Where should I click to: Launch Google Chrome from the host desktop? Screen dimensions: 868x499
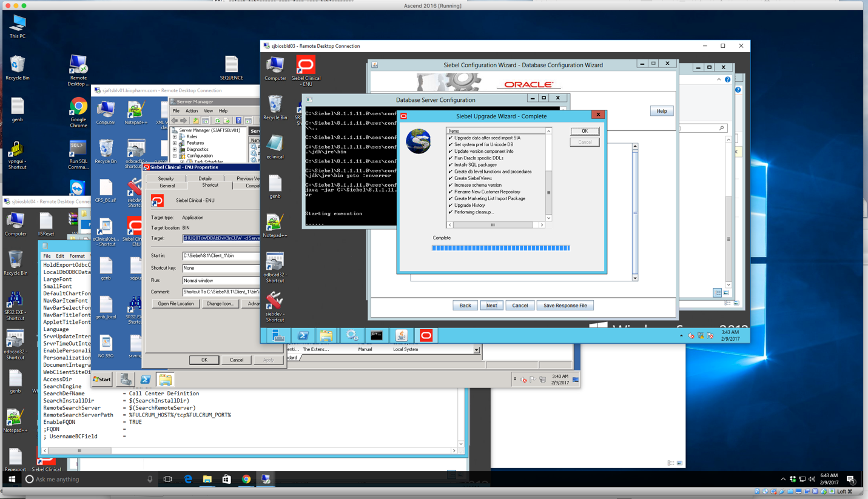coord(78,112)
